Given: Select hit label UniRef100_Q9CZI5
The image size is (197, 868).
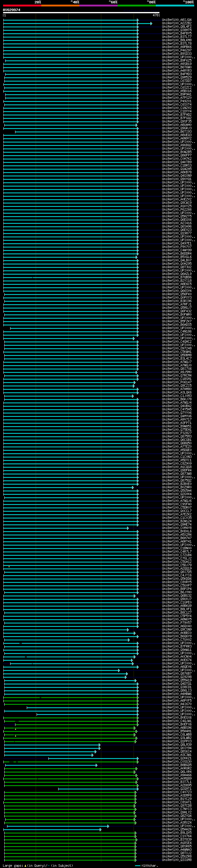Looking at the screenshot, I should 177,386.
